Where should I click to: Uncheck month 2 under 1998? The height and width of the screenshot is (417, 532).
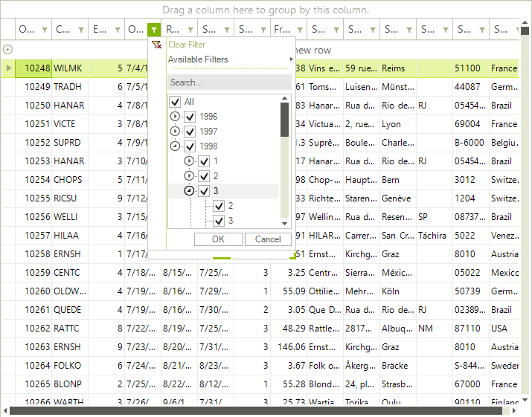205,176
